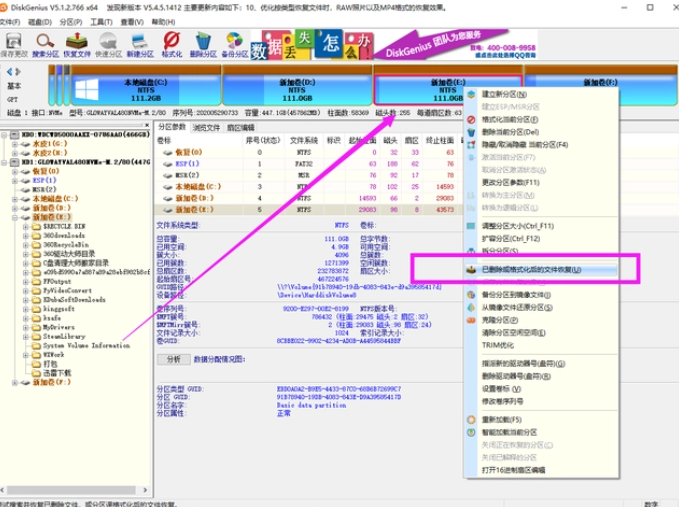Click the 快速分区 (Quick Partition) icon
679x507 pixels.
tap(108, 45)
